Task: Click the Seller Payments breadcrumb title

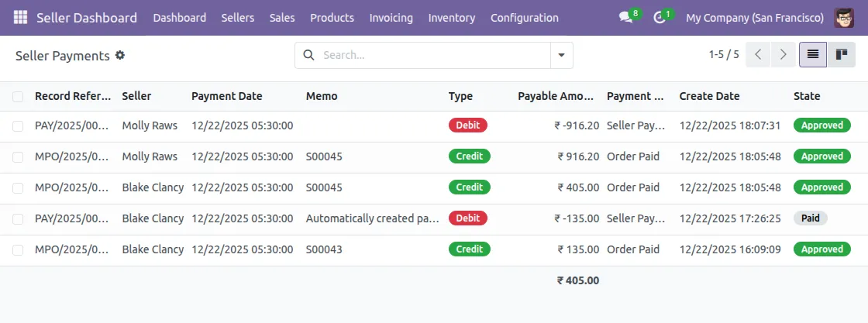Action: [x=63, y=55]
